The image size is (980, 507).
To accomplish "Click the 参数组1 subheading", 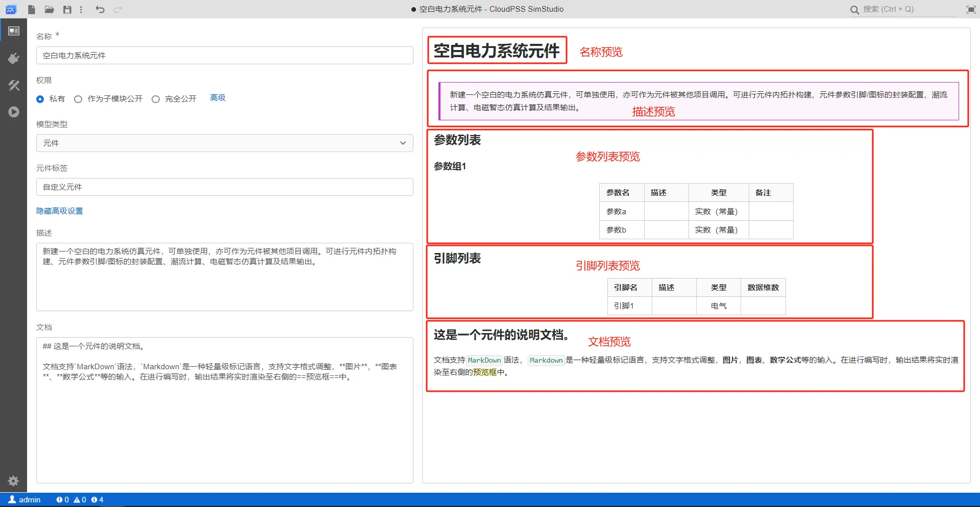I will tap(450, 166).
